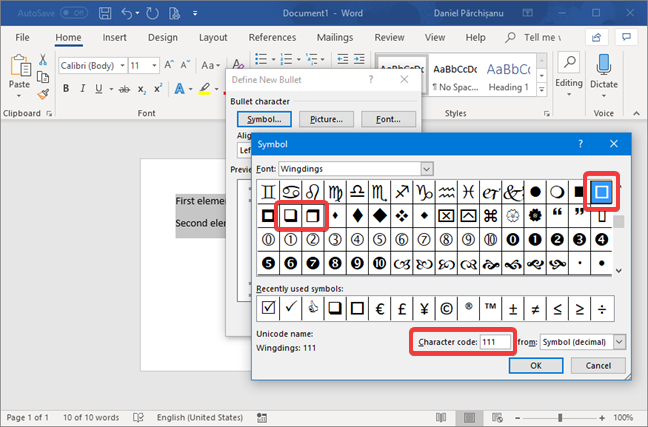Click the Share icon

pyautogui.click(x=596, y=38)
